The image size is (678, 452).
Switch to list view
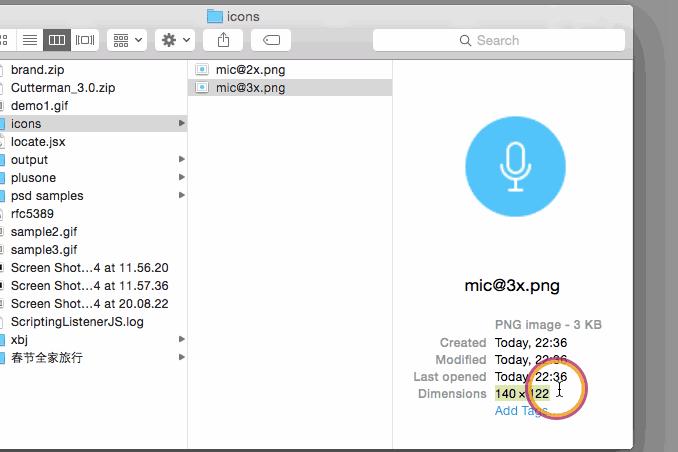click(x=30, y=40)
